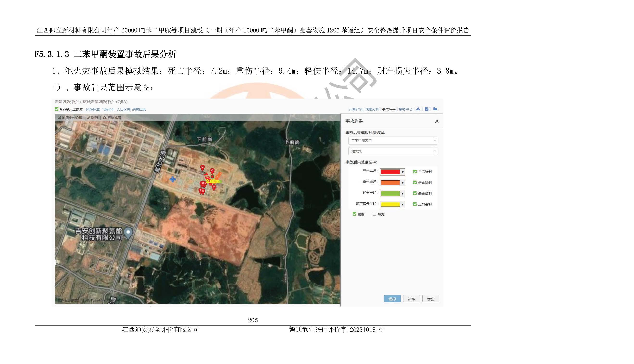Enable the 填充 fill checkbox
Image resolution: width=634 pixels, height=364 pixels.
tap(374, 214)
